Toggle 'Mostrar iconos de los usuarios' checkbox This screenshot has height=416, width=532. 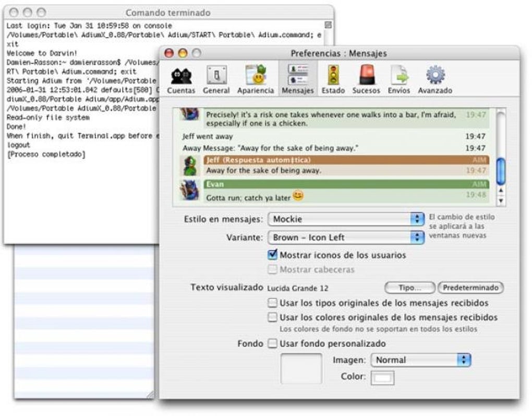pos(272,255)
